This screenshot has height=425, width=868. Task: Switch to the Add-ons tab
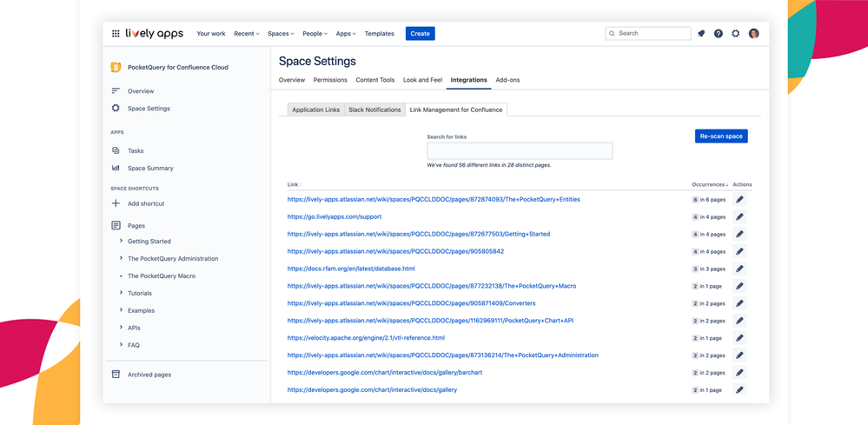coord(507,80)
